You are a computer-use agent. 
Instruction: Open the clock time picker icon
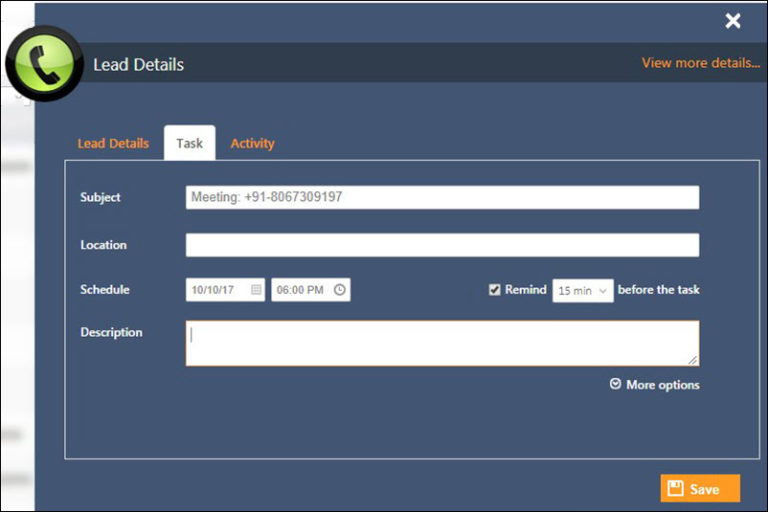click(339, 290)
